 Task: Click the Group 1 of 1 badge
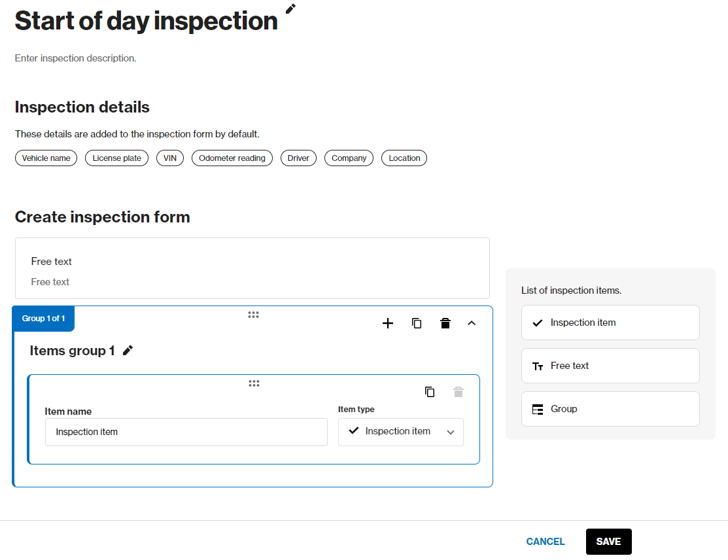[43, 319]
